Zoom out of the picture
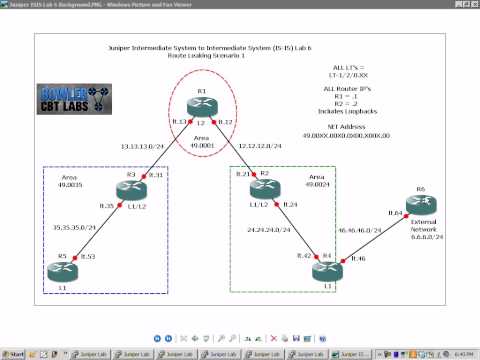Screen dimensions: 480x360 point(233,339)
